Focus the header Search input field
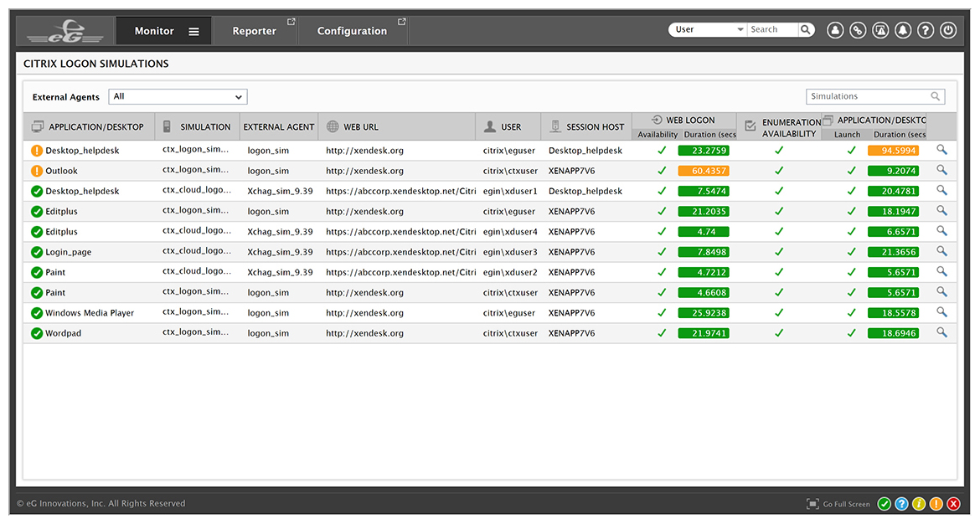The image size is (980, 524). [x=772, y=29]
